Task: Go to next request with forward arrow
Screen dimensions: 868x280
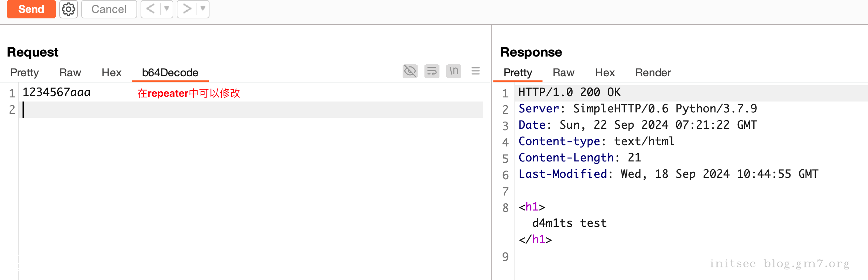Action: coord(187,9)
